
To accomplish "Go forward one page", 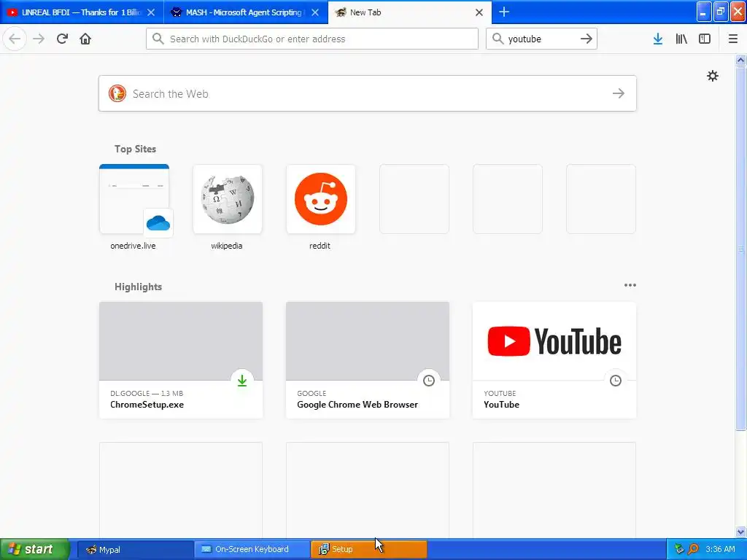I will pos(39,39).
